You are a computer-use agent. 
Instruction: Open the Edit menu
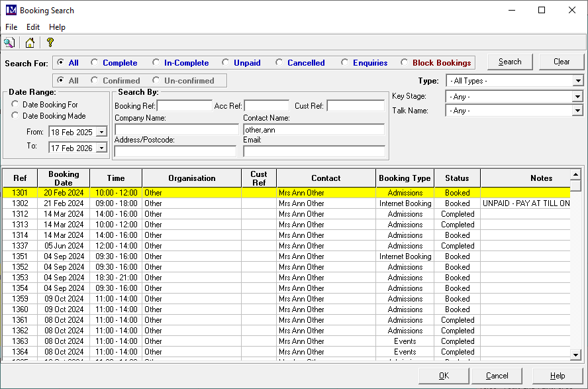click(33, 27)
